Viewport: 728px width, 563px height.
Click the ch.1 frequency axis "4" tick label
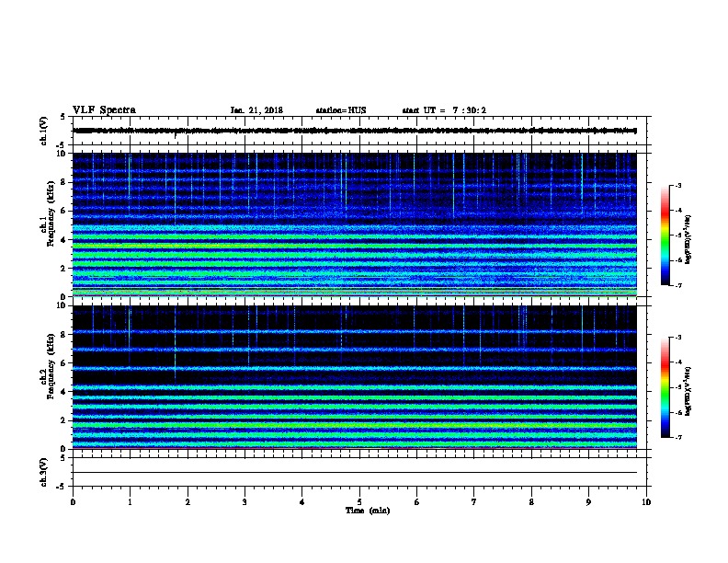(63, 240)
